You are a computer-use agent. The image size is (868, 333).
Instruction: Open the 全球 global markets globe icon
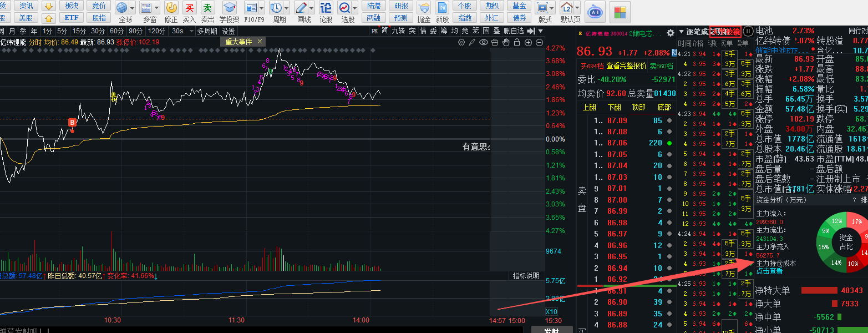pos(122,8)
